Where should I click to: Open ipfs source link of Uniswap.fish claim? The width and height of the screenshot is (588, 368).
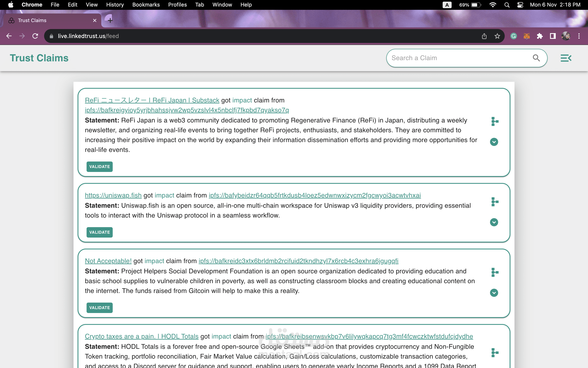click(x=315, y=195)
